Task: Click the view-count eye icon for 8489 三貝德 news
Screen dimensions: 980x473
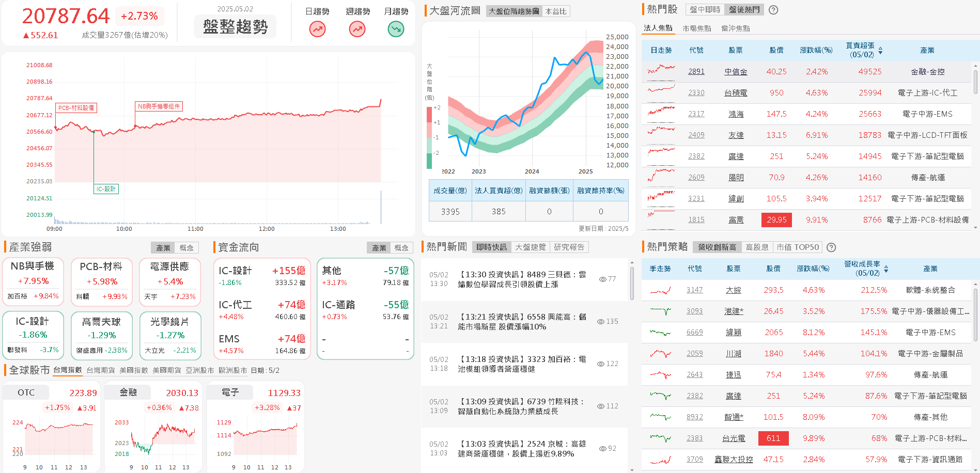Action: (602, 279)
